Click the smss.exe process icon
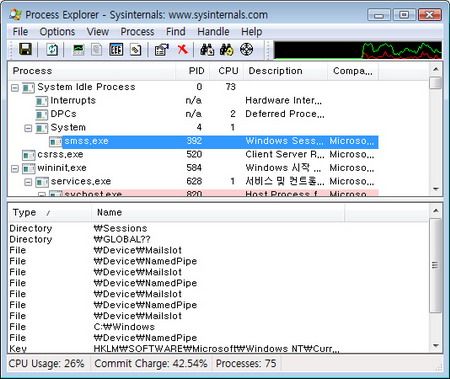The height and width of the screenshot is (379, 450). click(x=55, y=142)
